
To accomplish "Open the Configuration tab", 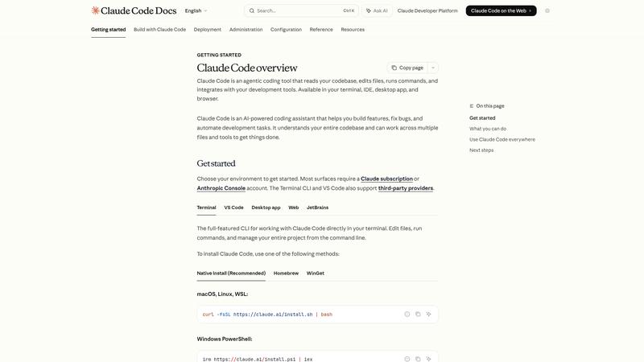I will click(286, 30).
